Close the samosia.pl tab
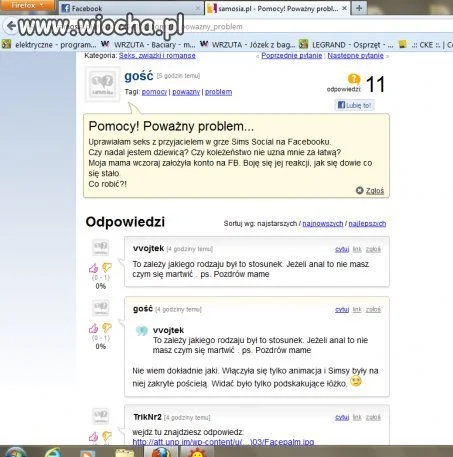 [345, 8]
